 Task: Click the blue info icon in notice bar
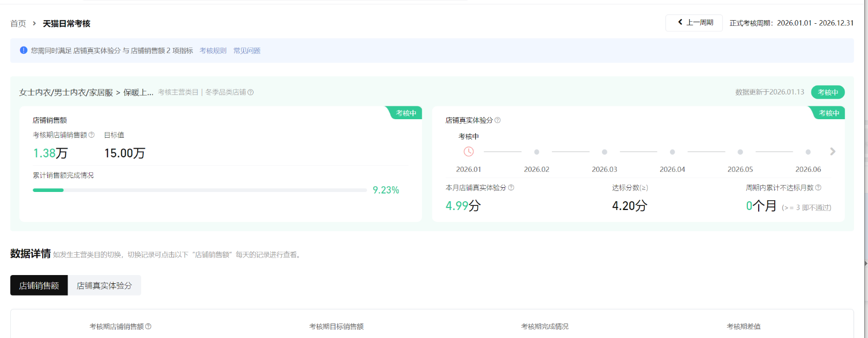coord(23,50)
